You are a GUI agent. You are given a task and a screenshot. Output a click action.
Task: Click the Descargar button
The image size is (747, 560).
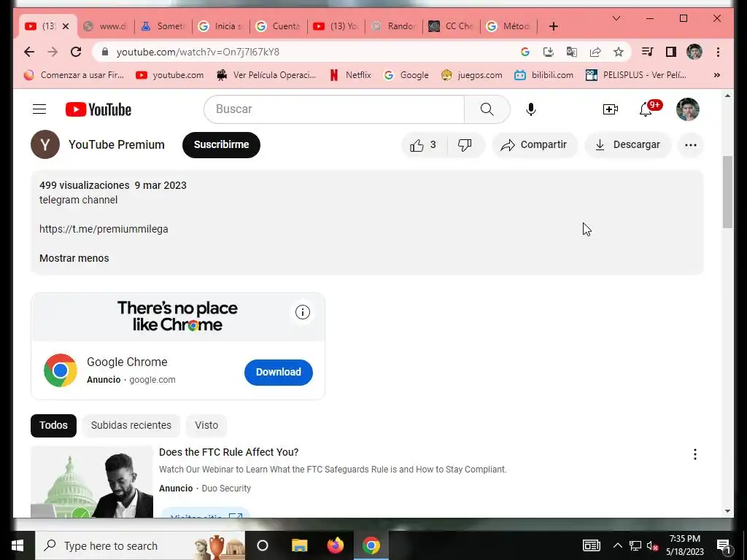pyautogui.click(x=628, y=145)
